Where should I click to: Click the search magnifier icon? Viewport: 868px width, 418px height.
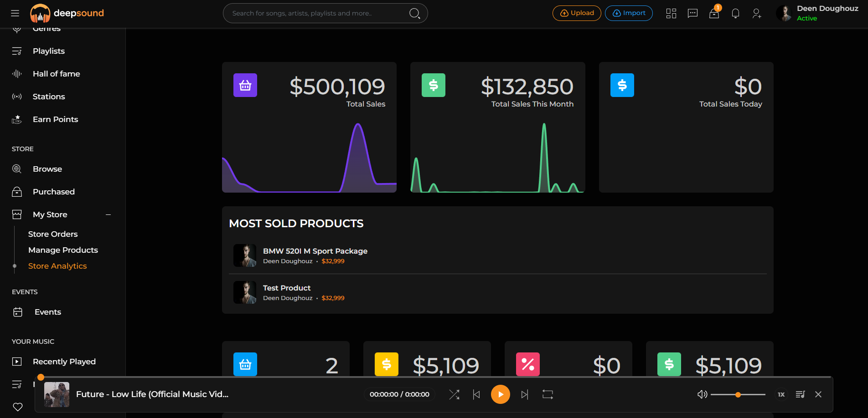pos(414,13)
